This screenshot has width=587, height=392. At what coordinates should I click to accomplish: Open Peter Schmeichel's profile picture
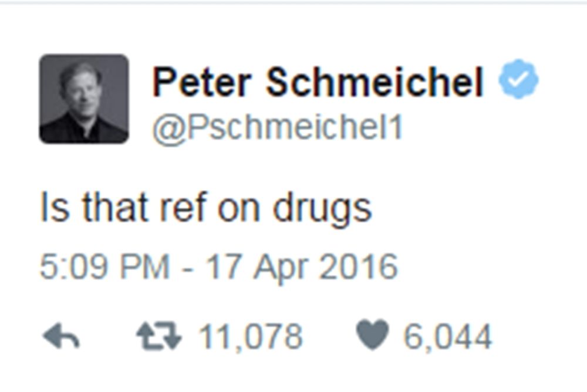pyautogui.click(x=83, y=99)
